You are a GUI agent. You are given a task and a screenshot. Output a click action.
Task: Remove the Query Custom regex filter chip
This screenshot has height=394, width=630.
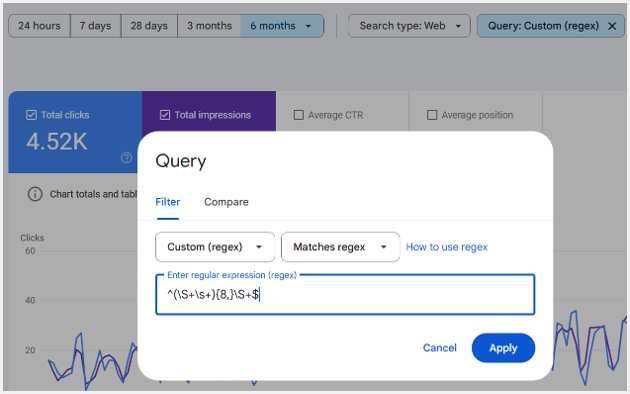[x=612, y=26]
